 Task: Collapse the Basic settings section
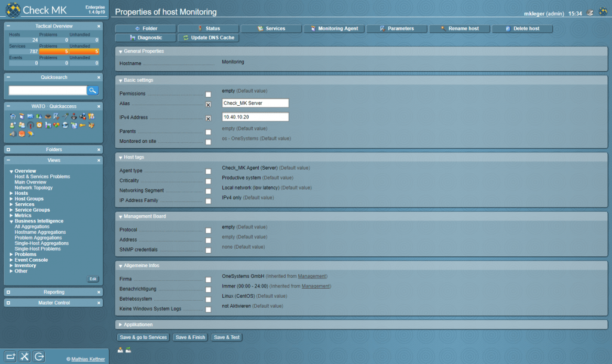[x=121, y=80]
